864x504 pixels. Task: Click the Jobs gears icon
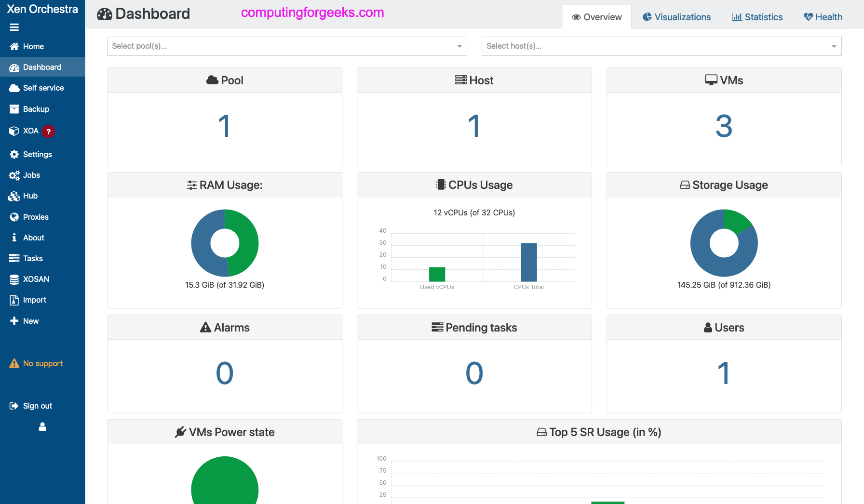click(x=14, y=175)
